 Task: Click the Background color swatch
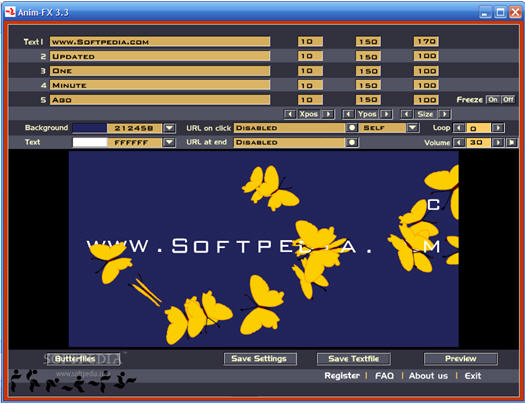(90, 128)
